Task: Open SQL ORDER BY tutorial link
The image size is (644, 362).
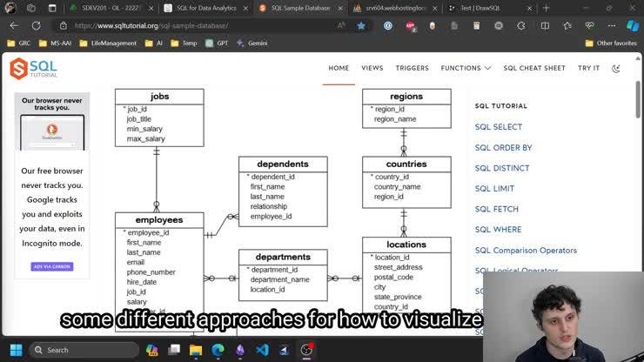Action: tap(503, 148)
